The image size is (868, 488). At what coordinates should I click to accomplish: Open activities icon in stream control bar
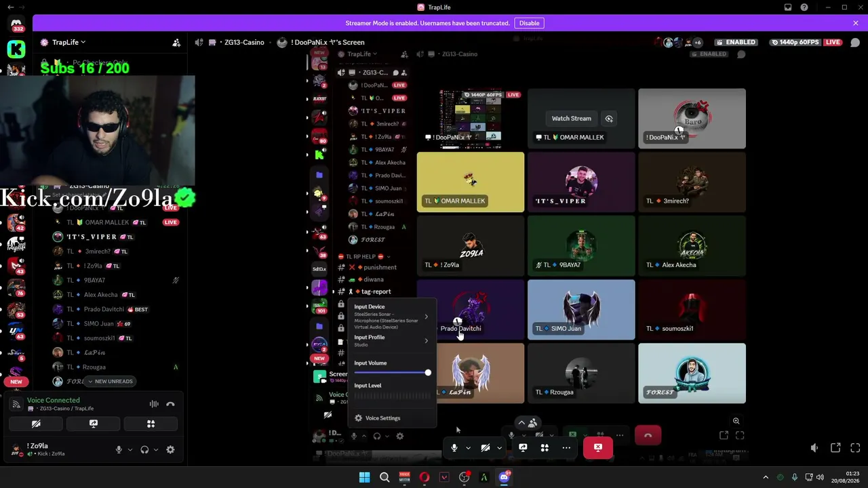coord(545,448)
